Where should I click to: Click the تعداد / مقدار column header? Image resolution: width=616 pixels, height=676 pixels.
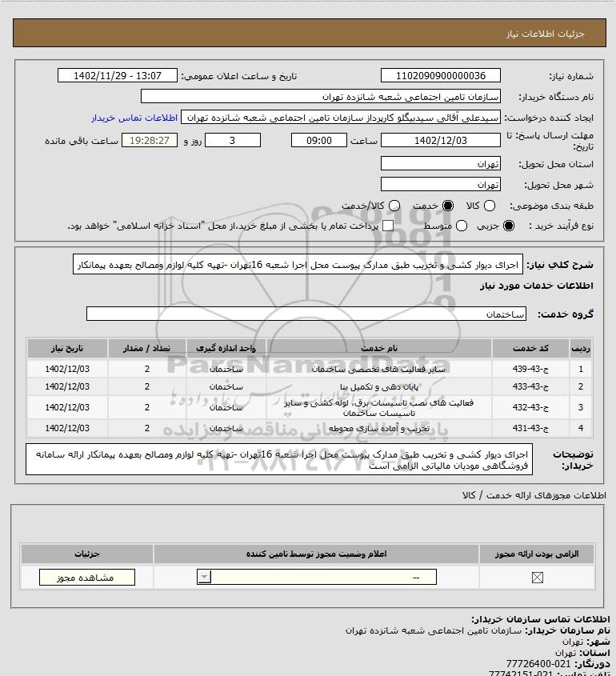(147, 348)
